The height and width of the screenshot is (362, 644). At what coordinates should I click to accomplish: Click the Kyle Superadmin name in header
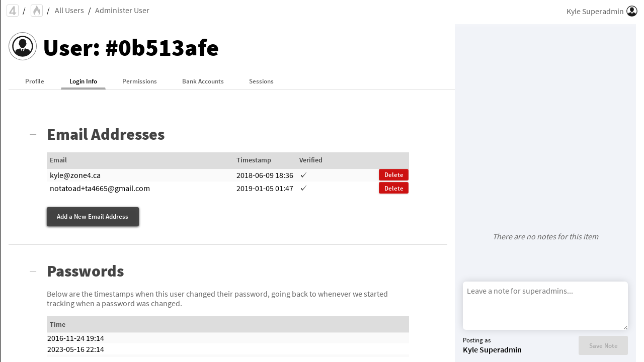pyautogui.click(x=595, y=11)
